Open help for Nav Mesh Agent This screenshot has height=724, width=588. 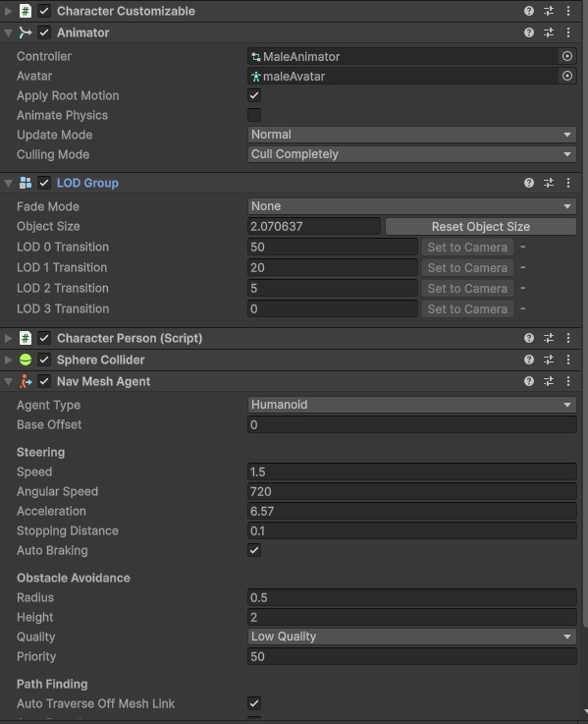[529, 381]
